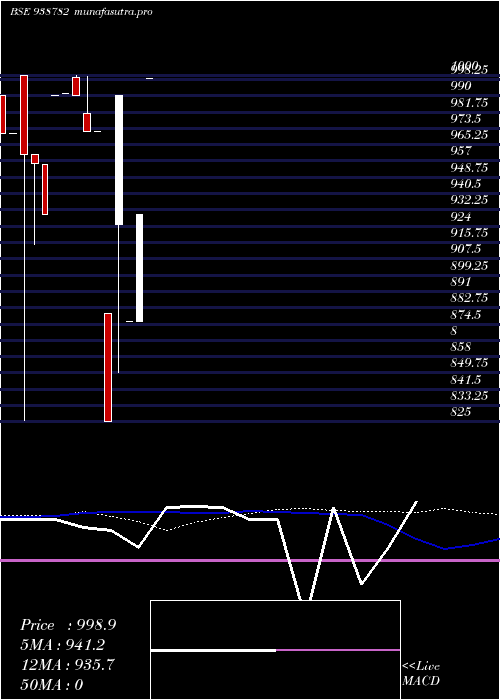Click the 957 price axis label

point(461,151)
